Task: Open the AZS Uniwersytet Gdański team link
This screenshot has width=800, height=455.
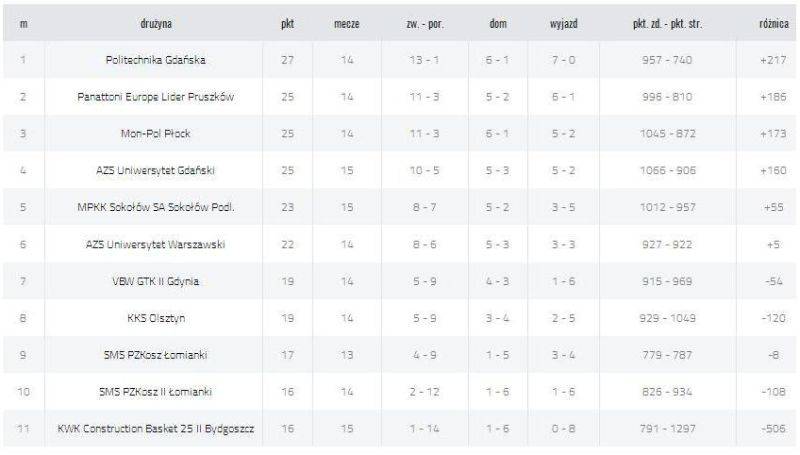Action: 156,170
